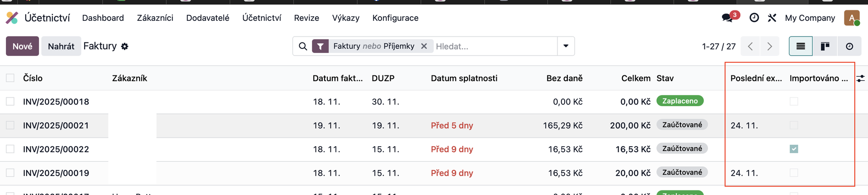The height and width of the screenshot is (195, 868).
Task: Open invoice INV/2025/00019
Action: point(56,173)
